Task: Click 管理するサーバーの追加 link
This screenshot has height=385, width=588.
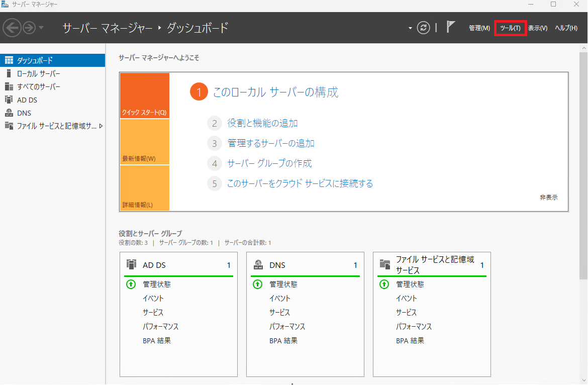Action: [x=271, y=143]
